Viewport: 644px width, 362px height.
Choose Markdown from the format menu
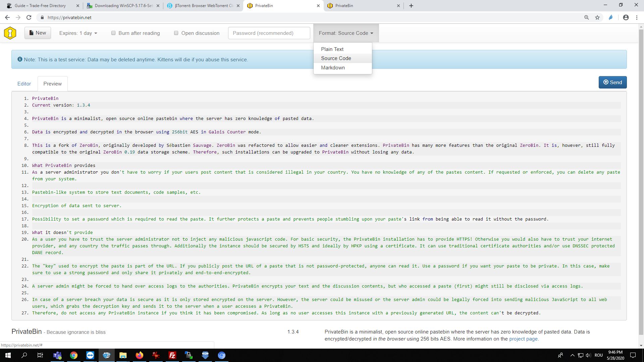[x=333, y=68]
